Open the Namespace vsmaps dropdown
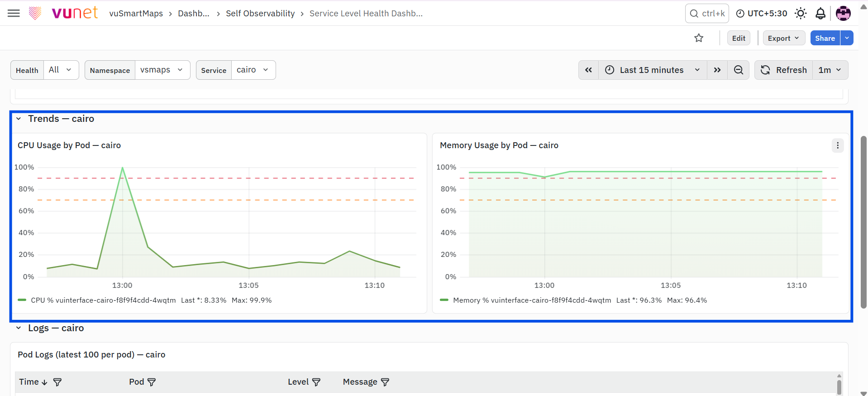The image size is (868, 396). click(162, 70)
